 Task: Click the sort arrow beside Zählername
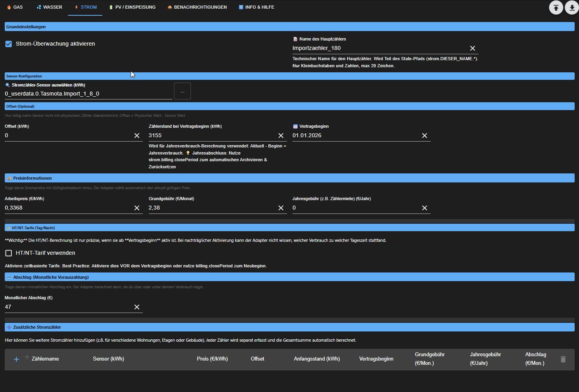pyautogui.click(x=27, y=358)
